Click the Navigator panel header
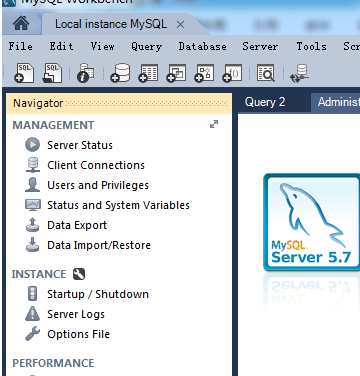Image resolution: width=360 pixels, height=376 pixels. (x=119, y=103)
